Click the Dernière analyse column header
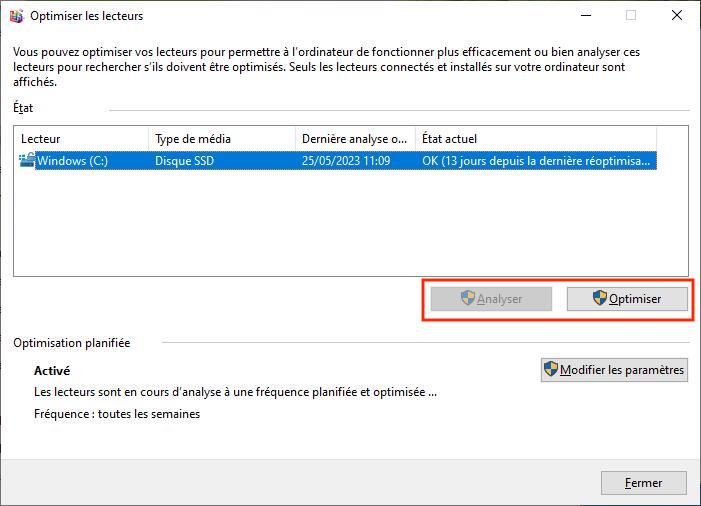The height and width of the screenshot is (506, 701). click(355, 139)
